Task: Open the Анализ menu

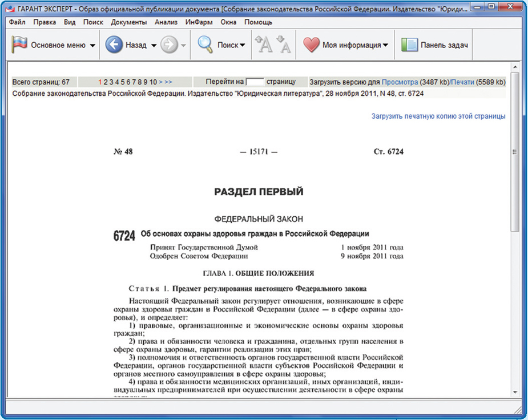Action: point(166,22)
